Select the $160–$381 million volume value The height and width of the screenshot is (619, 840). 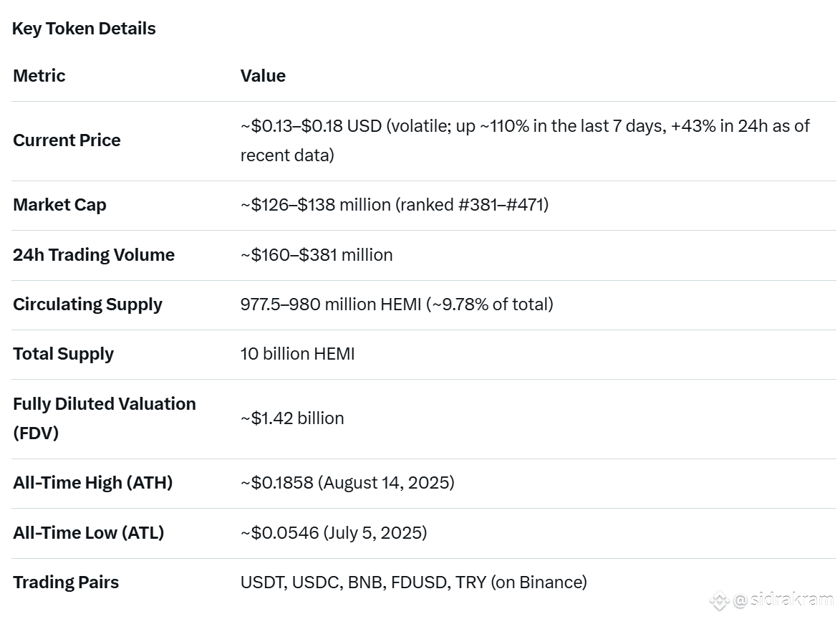coord(317,255)
